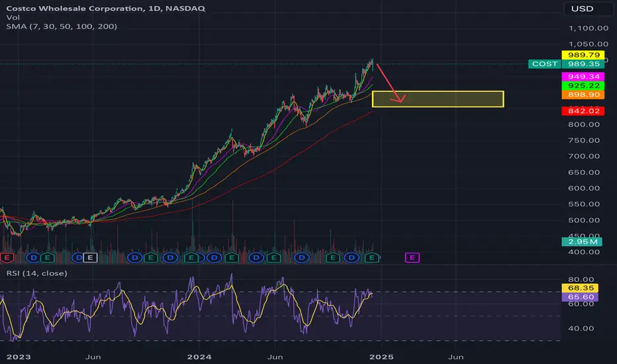The height and width of the screenshot is (364, 617).
Task: Click the 700.00 price axis label
Action: [584, 156]
